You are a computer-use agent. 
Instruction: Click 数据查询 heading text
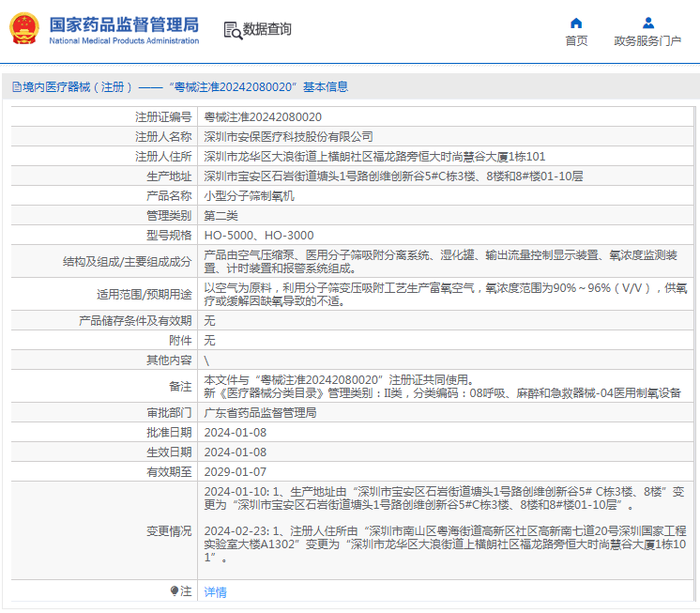(x=267, y=29)
